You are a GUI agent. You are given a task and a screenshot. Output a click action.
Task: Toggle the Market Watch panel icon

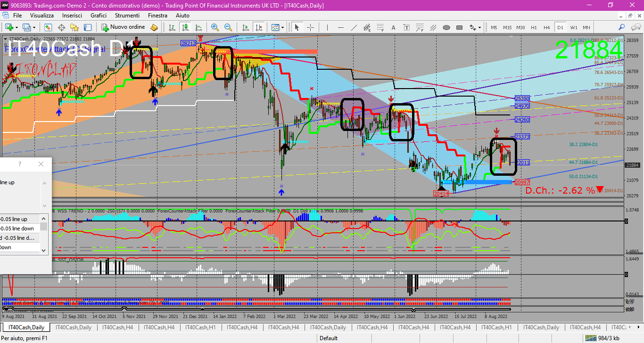[x=49, y=27]
